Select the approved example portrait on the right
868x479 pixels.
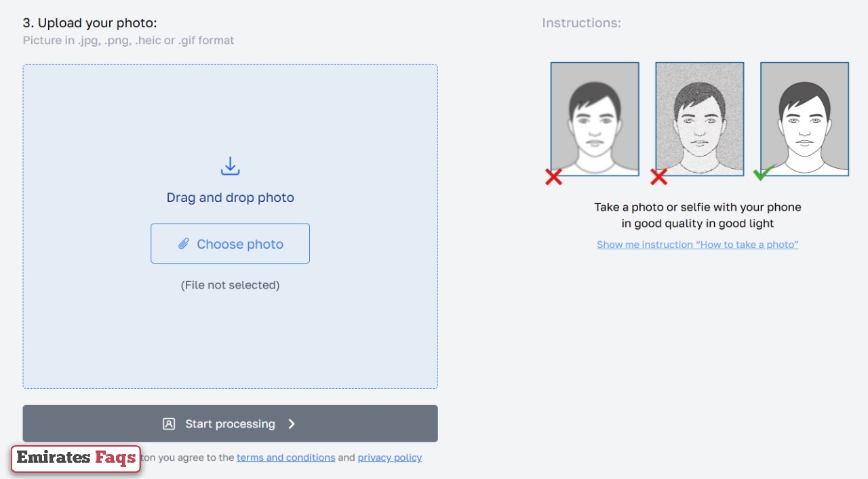coord(804,119)
